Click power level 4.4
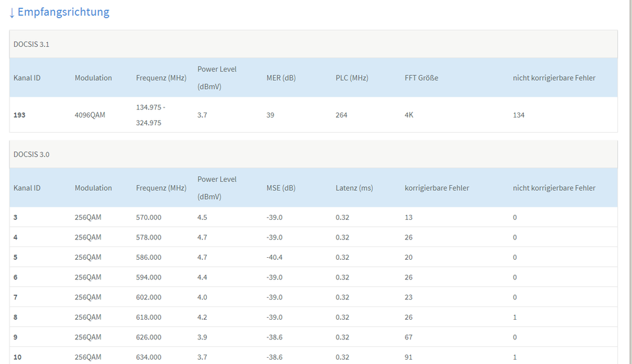Screen dimensions: 632x364 (202, 277)
